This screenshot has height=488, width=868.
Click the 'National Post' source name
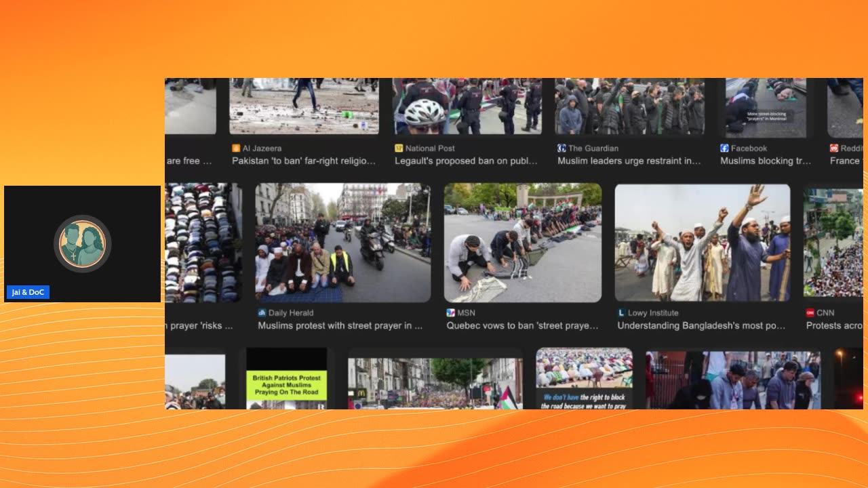click(x=430, y=148)
